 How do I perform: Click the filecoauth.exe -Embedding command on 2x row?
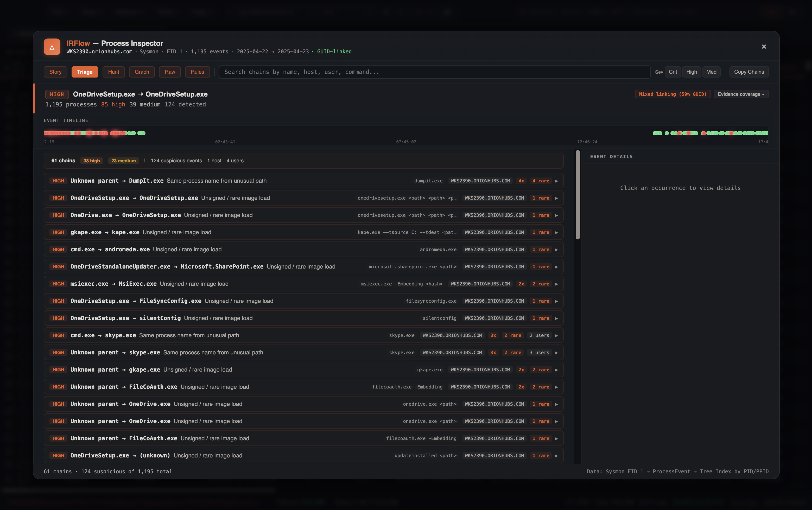(x=407, y=387)
